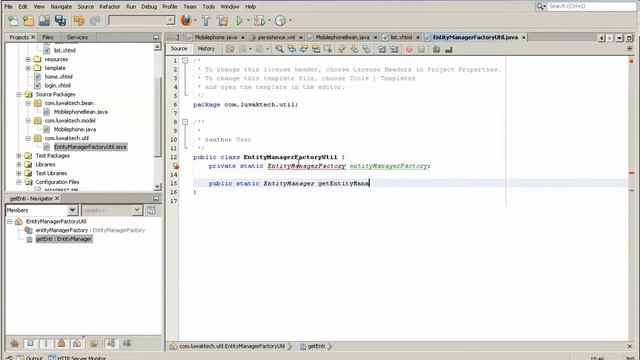Open the browser selection dropdown arrow
Image resolution: width=640 pixels, height=360 pixels.
[195, 20]
